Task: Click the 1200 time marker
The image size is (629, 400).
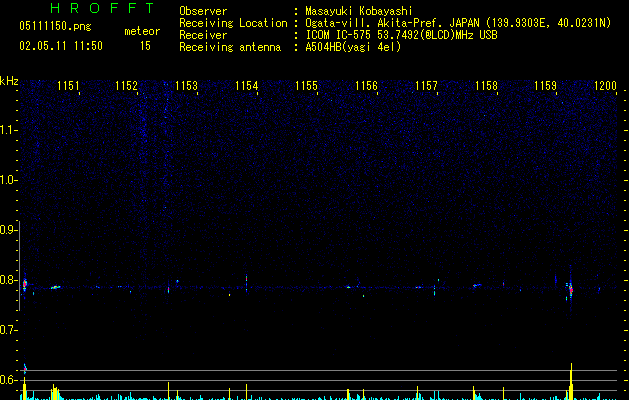Action: pos(605,86)
